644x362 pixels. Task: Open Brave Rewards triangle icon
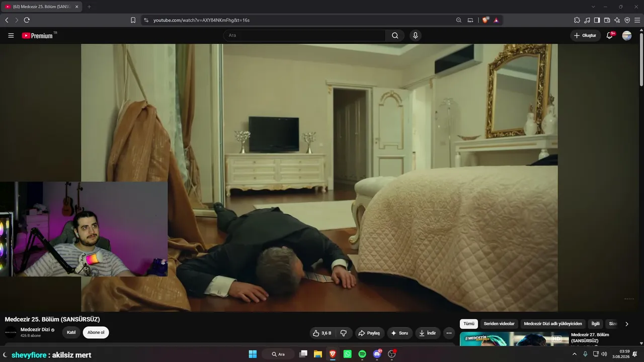coord(496,20)
